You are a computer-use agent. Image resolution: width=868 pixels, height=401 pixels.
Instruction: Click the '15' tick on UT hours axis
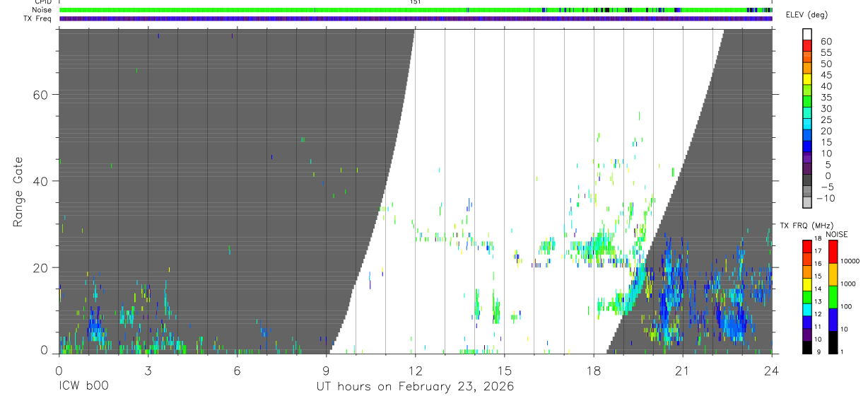[504, 370]
